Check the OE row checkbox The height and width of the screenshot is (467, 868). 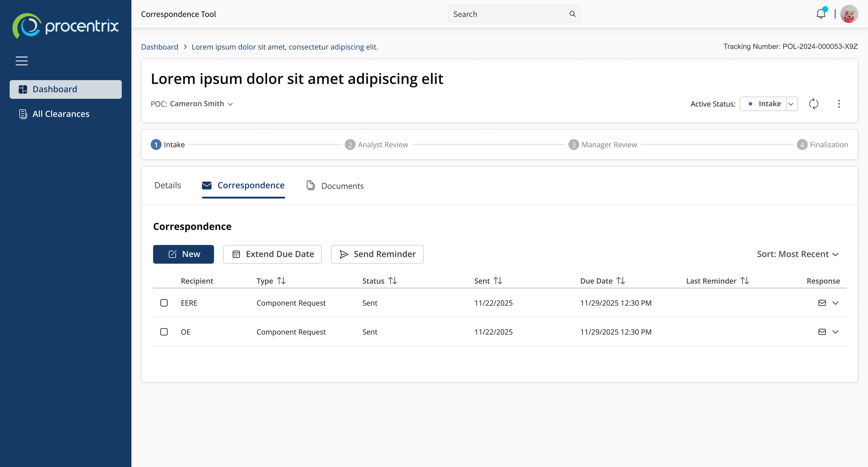(x=164, y=332)
